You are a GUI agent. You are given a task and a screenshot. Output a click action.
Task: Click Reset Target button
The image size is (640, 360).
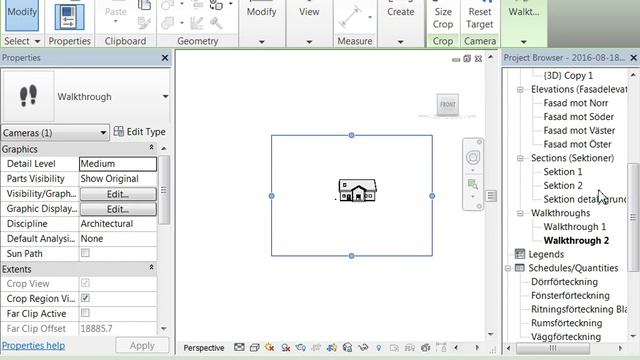480,18
